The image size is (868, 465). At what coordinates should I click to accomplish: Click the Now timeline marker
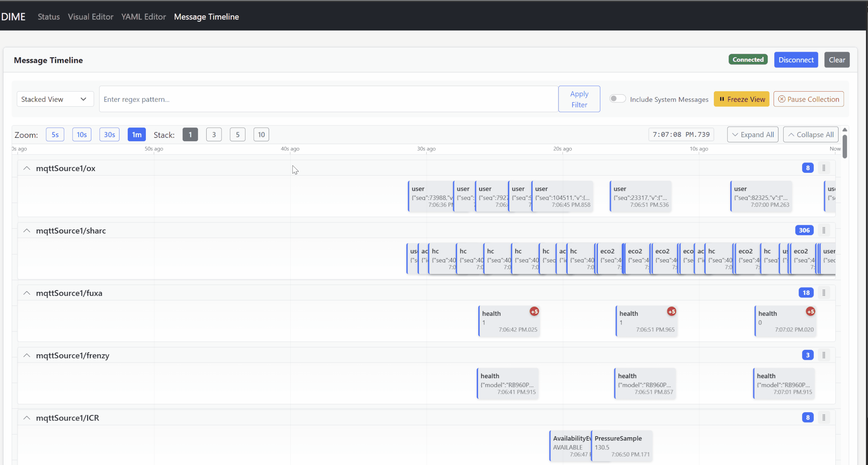click(835, 149)
